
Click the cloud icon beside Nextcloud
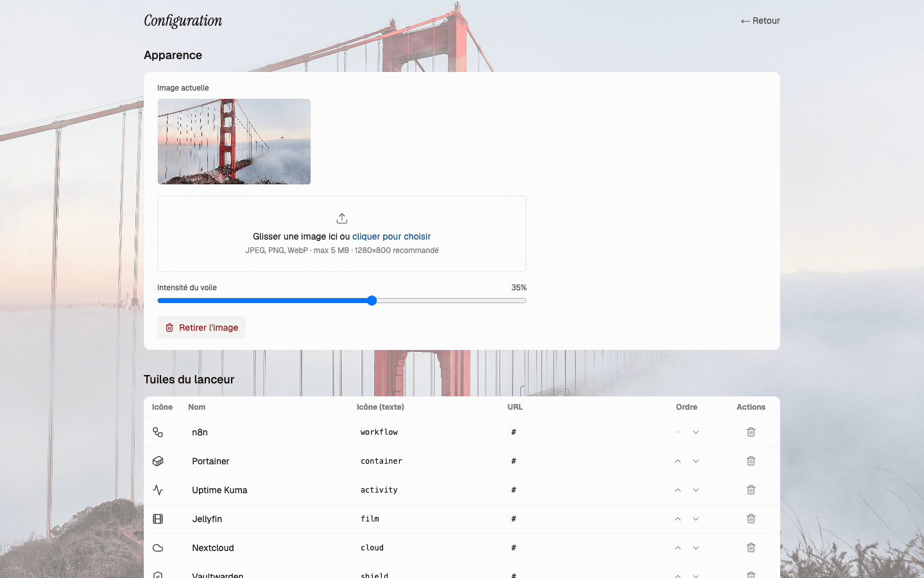158,548
